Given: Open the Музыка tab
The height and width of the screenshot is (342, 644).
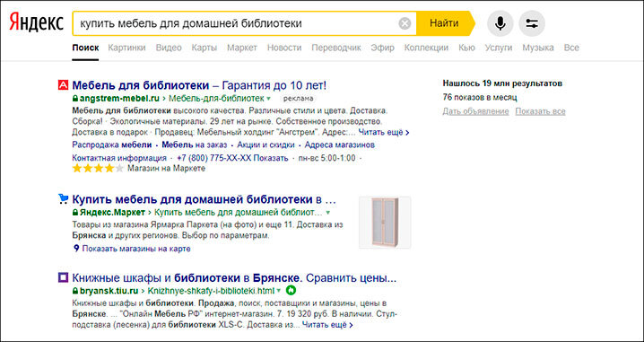Looking at the screenshot, I should (x=538, y=48).
